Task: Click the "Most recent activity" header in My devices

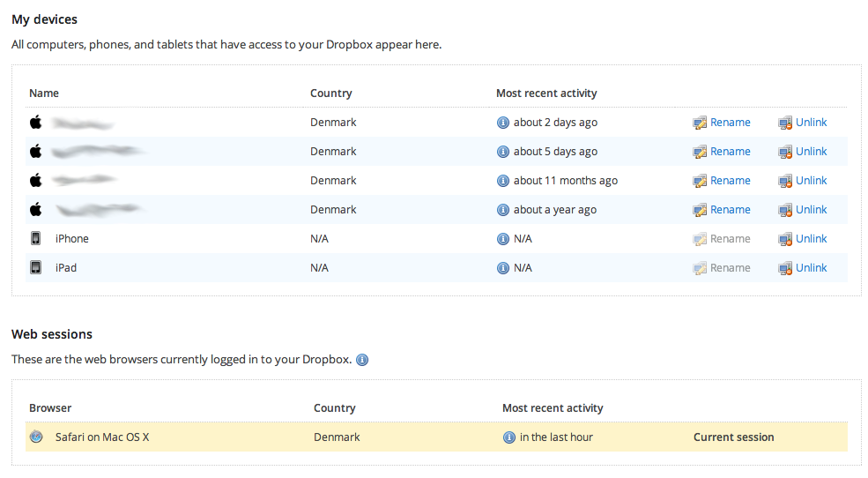Action: (546, 93)
